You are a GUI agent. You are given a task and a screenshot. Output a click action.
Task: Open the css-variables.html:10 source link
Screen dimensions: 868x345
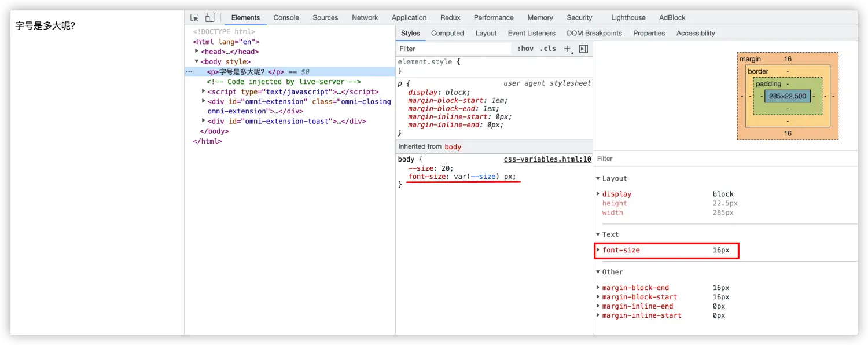pyautogui.click(x=547, y=159)
